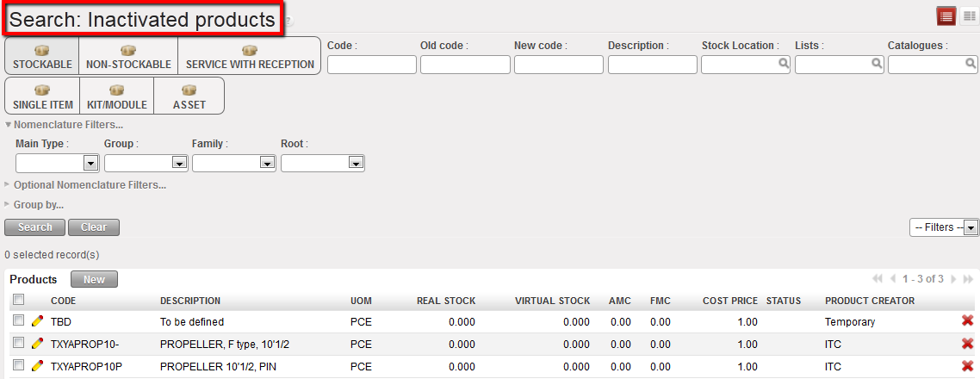
Task: Toggle select-all checkbox in table header
Action: click(x=19, y=300)
